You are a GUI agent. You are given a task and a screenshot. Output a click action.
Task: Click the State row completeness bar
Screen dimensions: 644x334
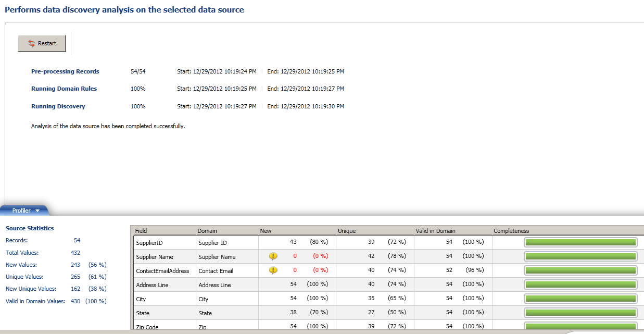click(x=580, y=312)
